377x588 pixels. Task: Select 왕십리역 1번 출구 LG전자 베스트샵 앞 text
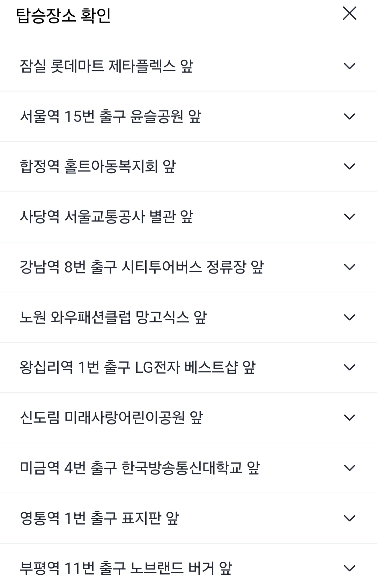pyautogui.click(x=138, y=367)
